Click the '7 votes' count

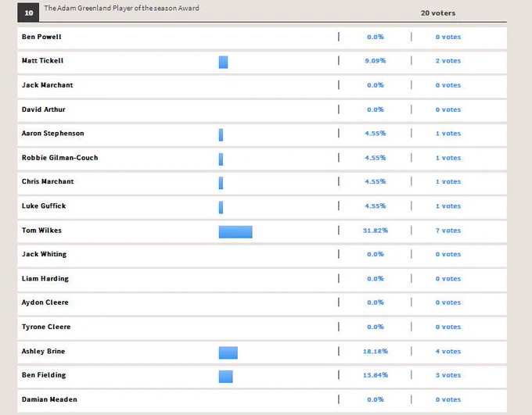[x=448, y=231]
